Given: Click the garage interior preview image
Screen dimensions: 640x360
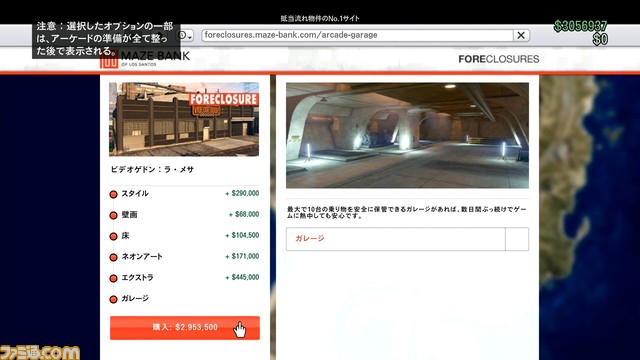Looking at the screenshot, I should [407, 136].
